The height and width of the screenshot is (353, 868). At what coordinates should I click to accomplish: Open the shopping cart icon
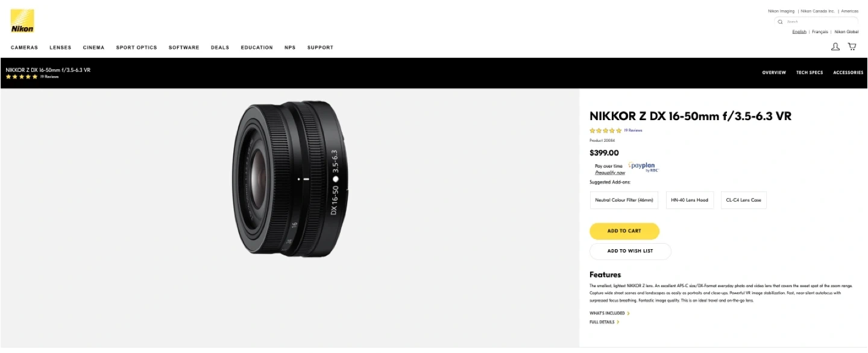pyautogui.click(x=852, y=46)
